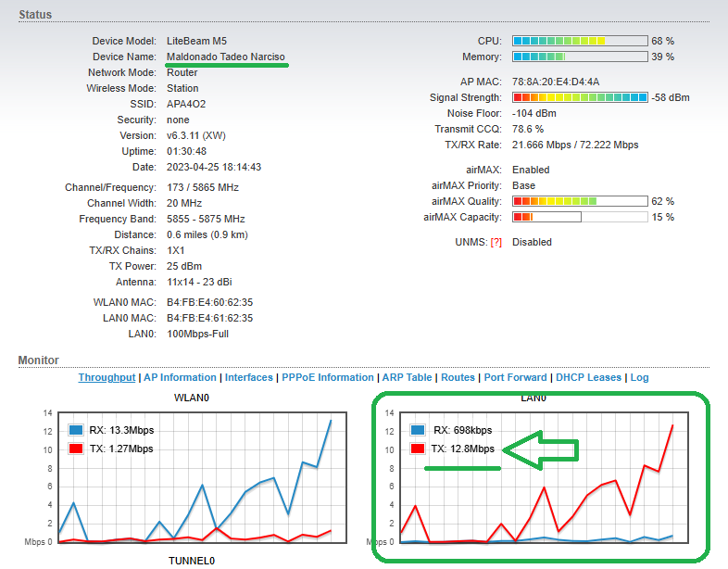Image resolution: width=728 pixels, height=569 pixels.
Task: Click the Memory usage bar
Action: coord(580,57)
